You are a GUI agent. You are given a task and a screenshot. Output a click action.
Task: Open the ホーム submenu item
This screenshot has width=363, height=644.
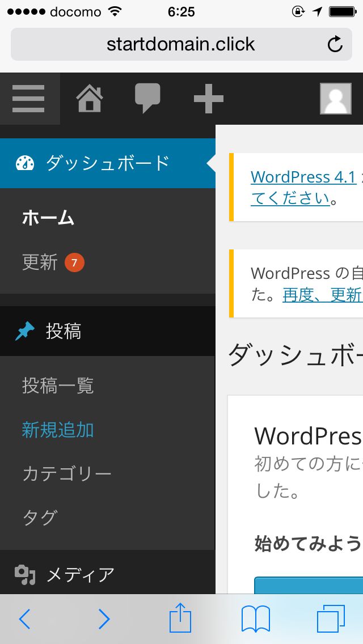click(48, 218)
